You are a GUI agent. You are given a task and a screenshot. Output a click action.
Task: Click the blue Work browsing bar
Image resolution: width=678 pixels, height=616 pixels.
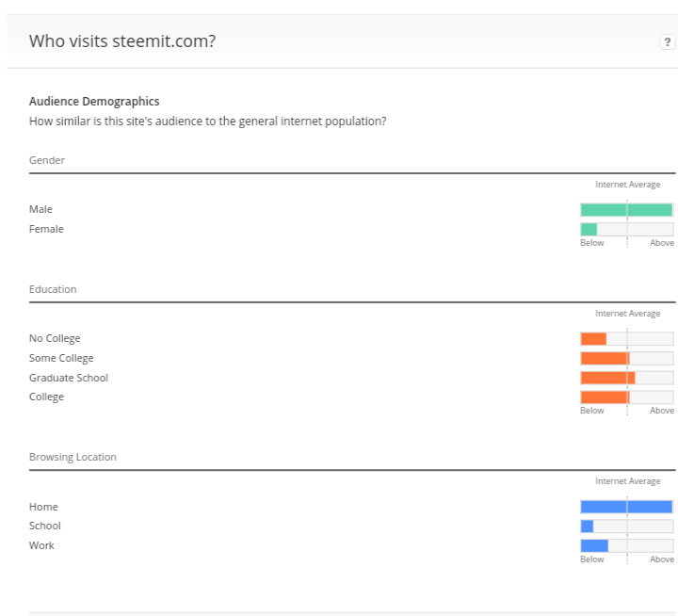pos(594,545)
